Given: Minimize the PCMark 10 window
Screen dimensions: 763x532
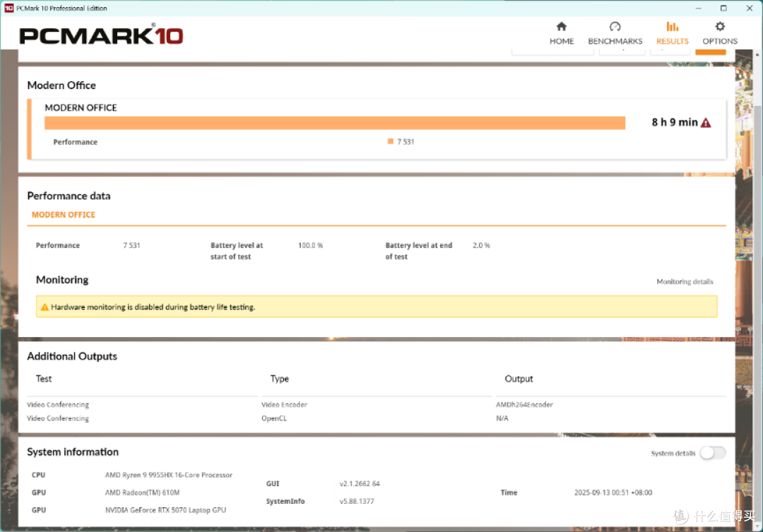Looking at the screenshot, I should click(x=698, y=8).
